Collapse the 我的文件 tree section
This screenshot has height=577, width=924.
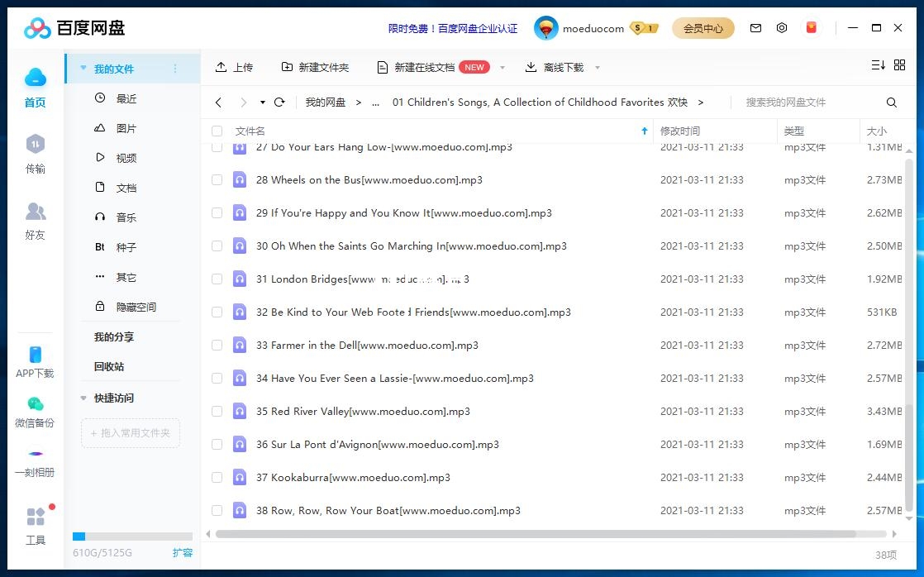pyautogui.click(x=83, y=69)
